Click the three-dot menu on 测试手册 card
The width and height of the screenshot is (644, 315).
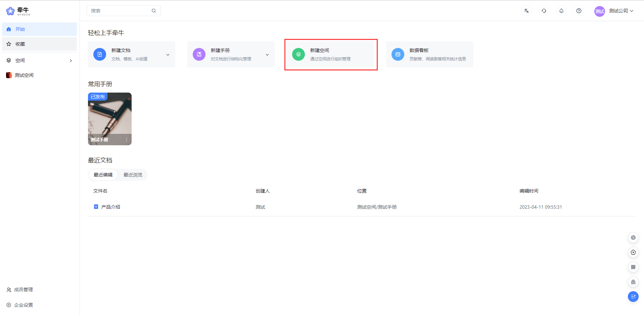(127, 140)
